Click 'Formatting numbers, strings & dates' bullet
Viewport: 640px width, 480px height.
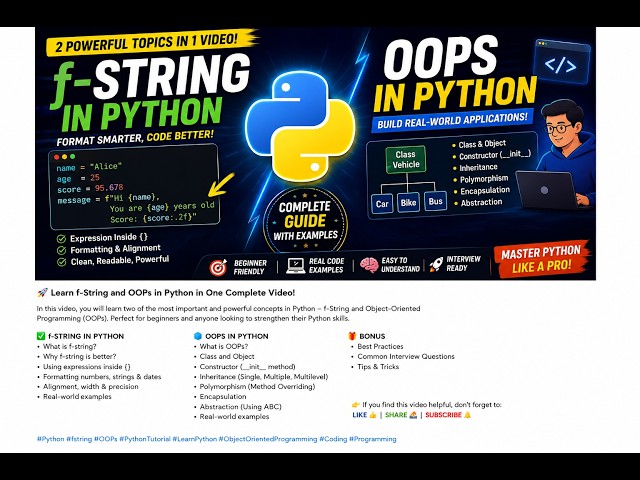click(x=102, y=377)
